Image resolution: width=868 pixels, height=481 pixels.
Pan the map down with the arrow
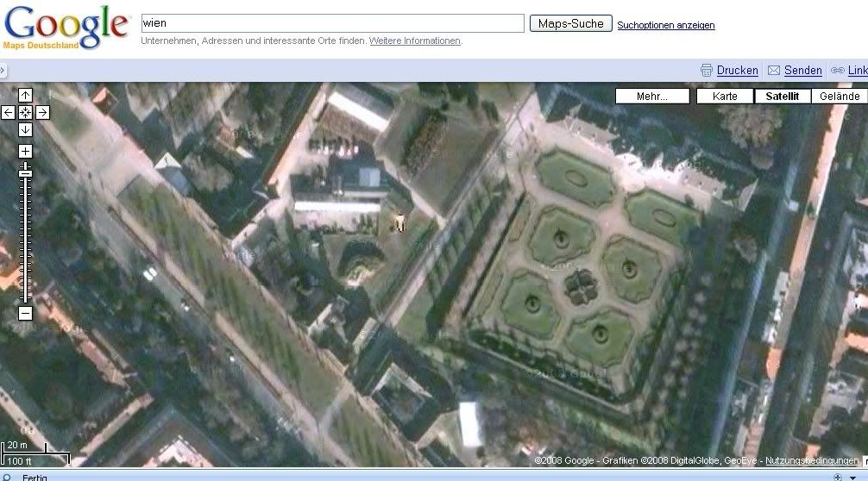26,130
